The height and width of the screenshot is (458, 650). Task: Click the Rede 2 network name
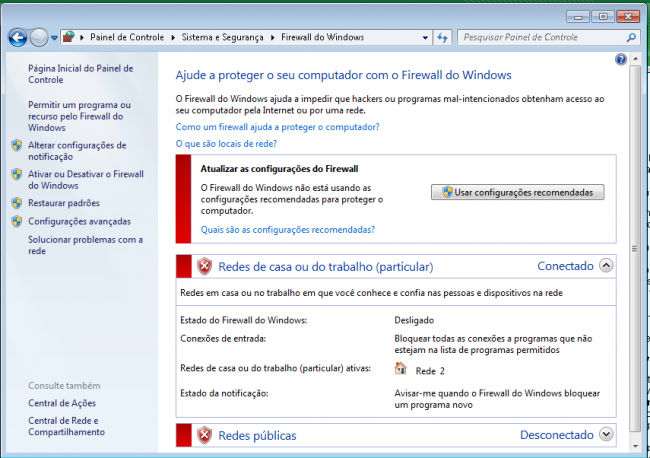(430, 371)
